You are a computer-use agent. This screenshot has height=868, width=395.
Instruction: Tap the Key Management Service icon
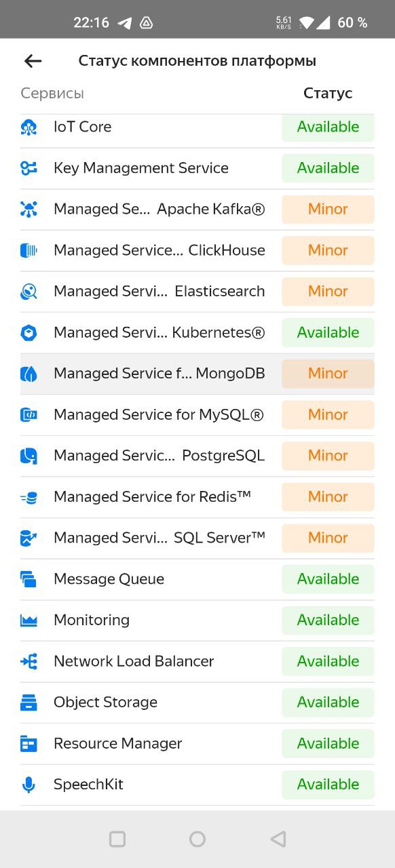coord(29,168)
